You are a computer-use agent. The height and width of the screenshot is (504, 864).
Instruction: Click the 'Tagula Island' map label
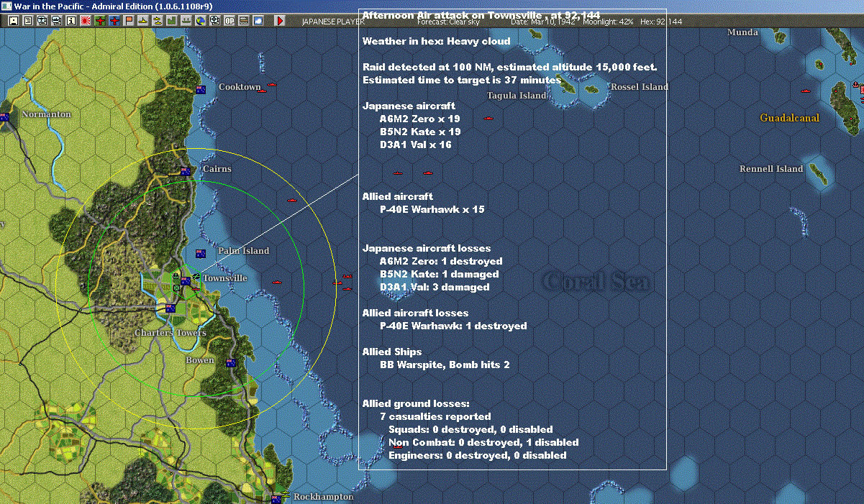click(x=517, y=95)
